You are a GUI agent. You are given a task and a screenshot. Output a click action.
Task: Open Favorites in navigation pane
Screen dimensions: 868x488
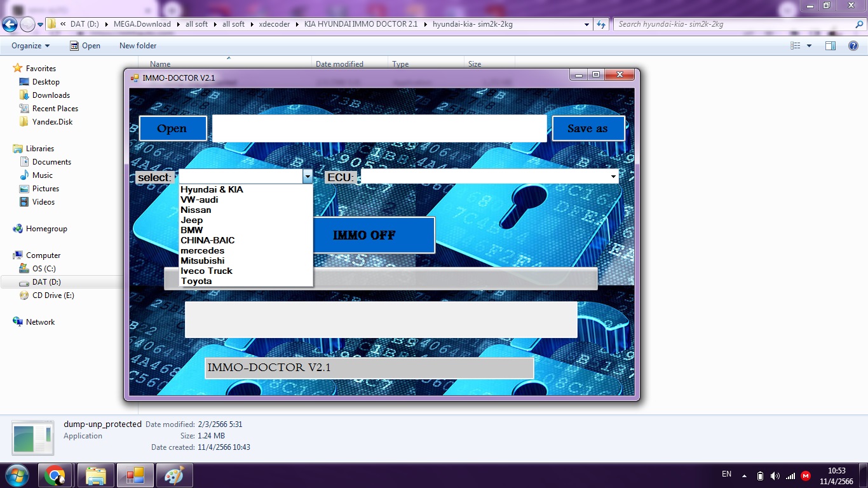[41, 69]
